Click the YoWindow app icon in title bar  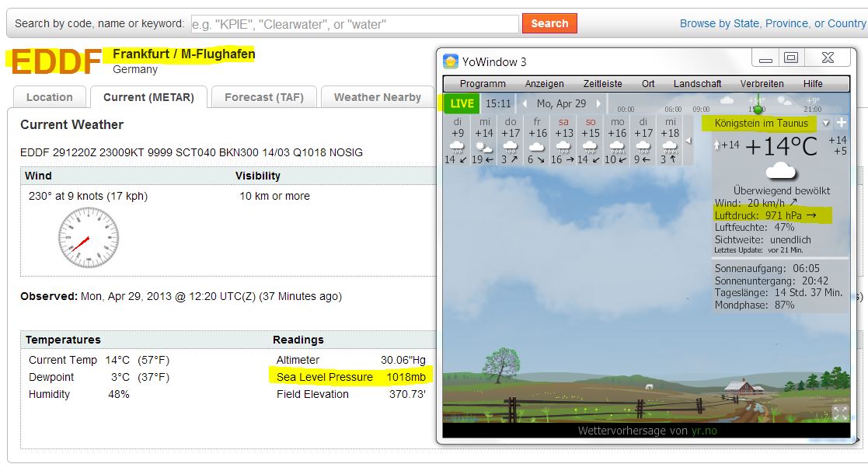coord(451,61)
